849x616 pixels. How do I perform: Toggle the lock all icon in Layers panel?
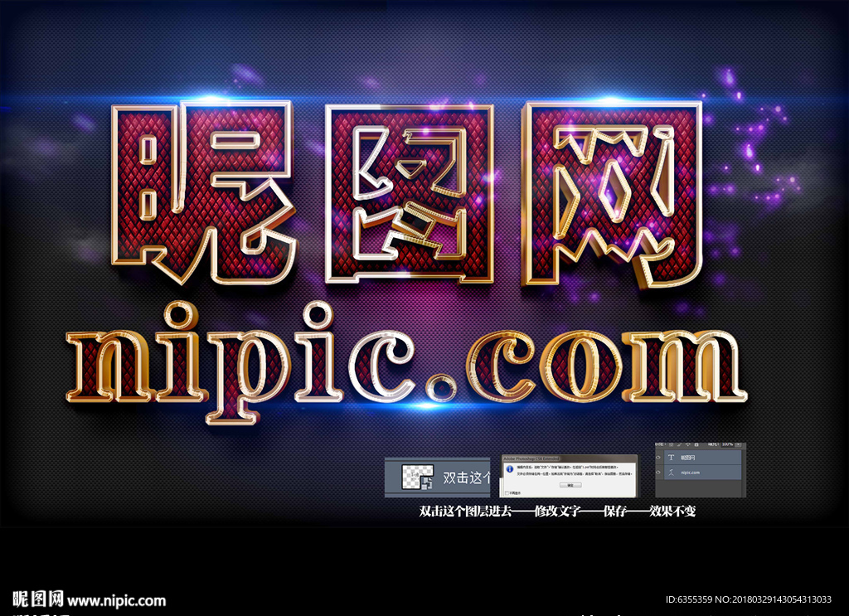click(696, 444)
